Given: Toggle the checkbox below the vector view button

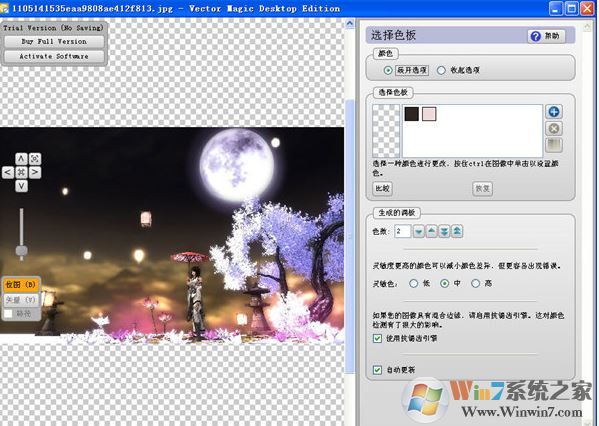Looking at the screenshot, I should point(8,314).
